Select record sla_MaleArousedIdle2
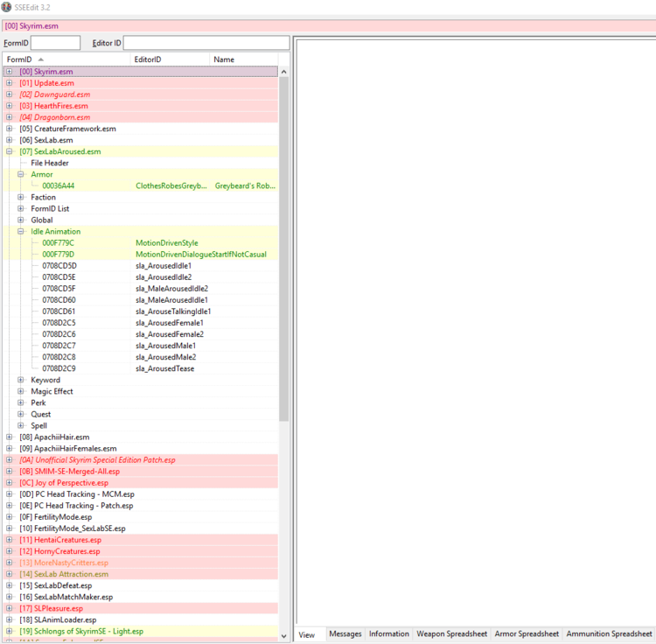This screenshot has height=644, width=656. [x=141, y=289]
